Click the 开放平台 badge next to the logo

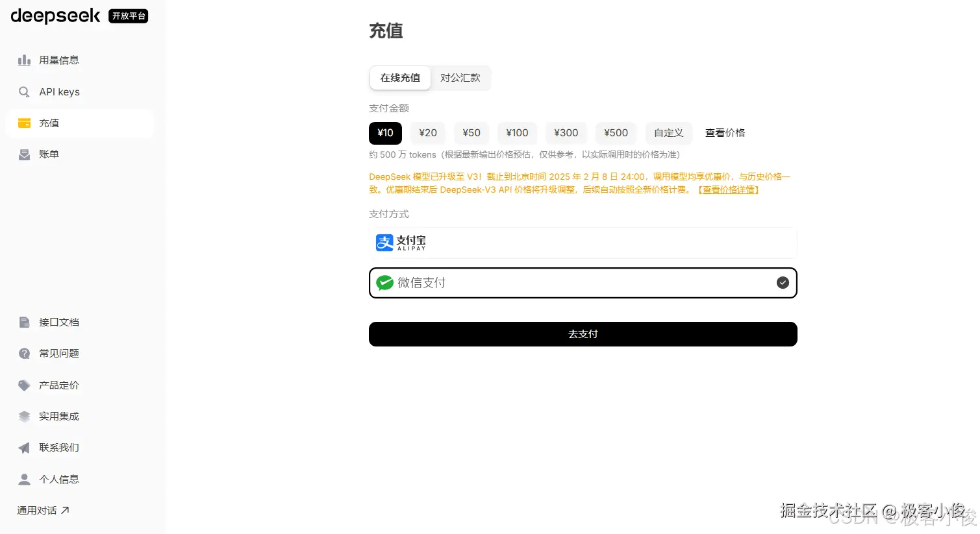[129, 16]
